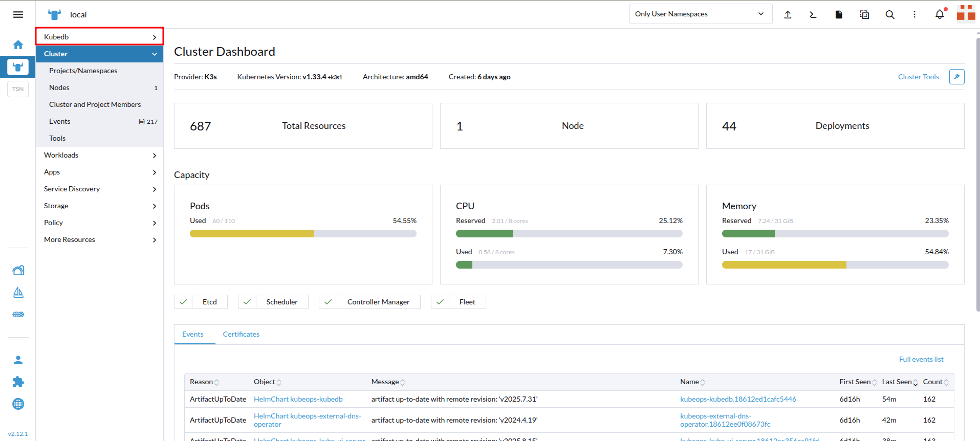Open the notifications bell

[940, 14]
